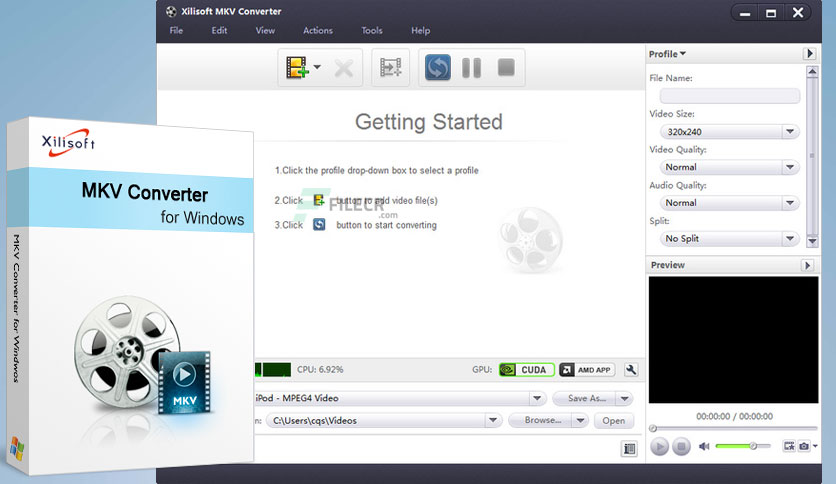The width and height of the screenshot is (836, 484).
Task: Click the 'CPU: 6.92%' status text
Action: (x=320, y=369)
